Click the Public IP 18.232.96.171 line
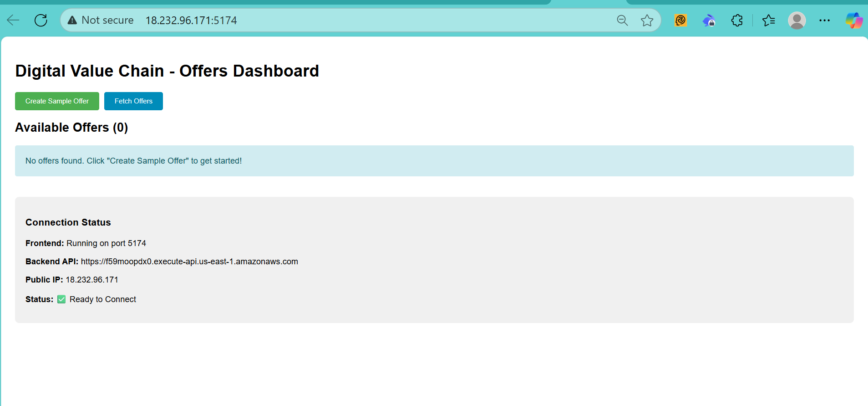 (72, 280)
